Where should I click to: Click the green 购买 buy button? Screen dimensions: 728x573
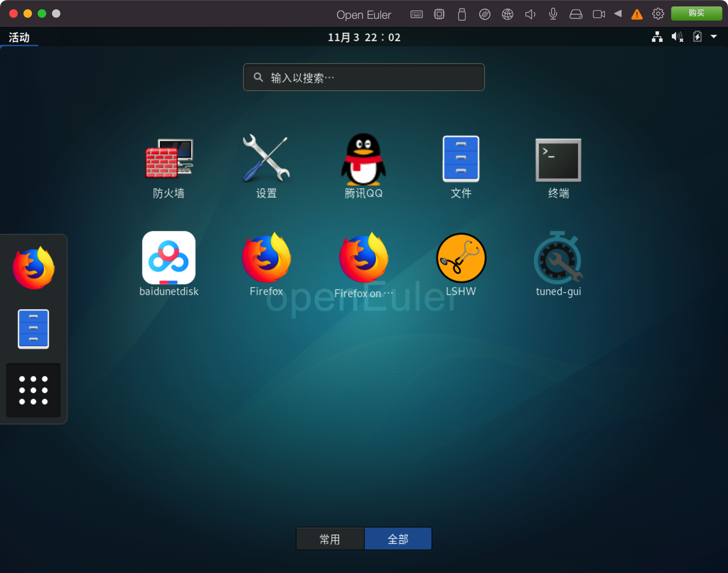[696, 14]
